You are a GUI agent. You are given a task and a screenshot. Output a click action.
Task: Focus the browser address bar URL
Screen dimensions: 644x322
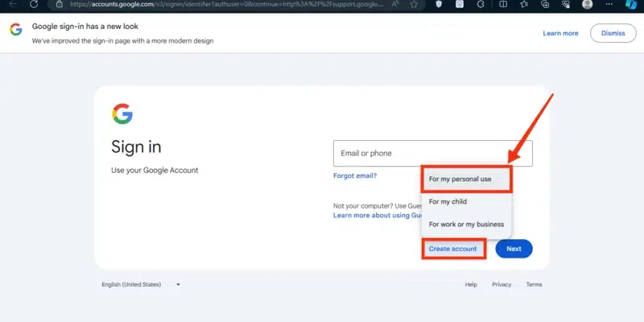tap(227, 4)
